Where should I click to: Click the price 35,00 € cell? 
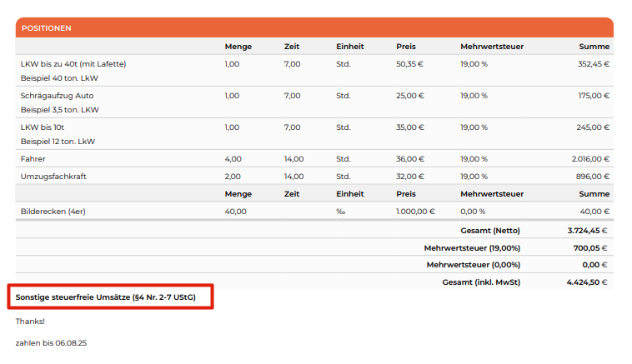[410, 127]
